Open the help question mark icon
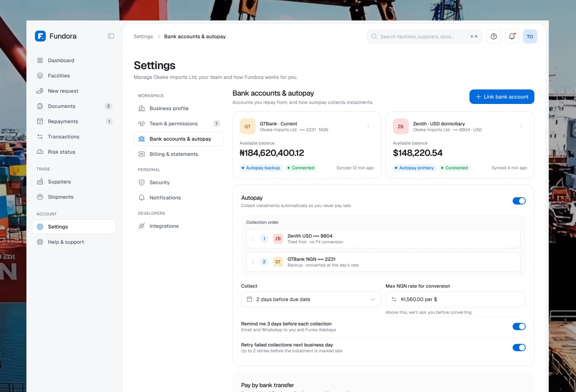 pos(494,37)
